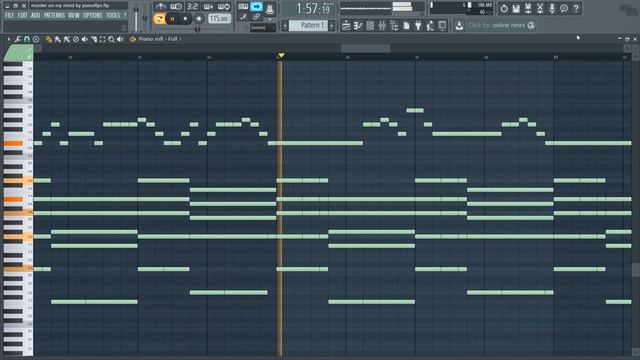The image size is (640, 360).
Task: Click the scissors audio icon in top toolbar
Action: click(x=540, y=9)
